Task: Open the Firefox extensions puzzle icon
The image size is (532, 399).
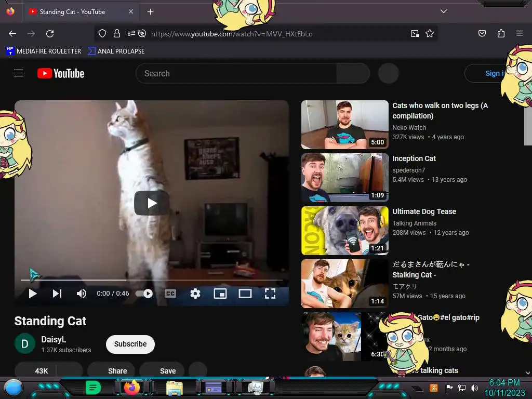Action: pyautogui.click(x=501, y=33)
